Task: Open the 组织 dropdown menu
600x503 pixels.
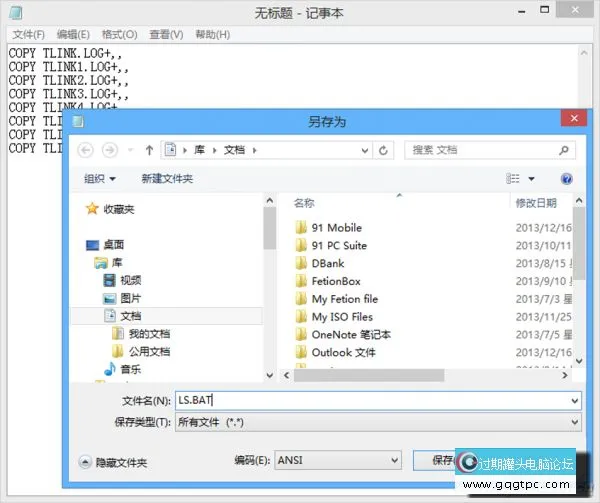Action: 99,179
